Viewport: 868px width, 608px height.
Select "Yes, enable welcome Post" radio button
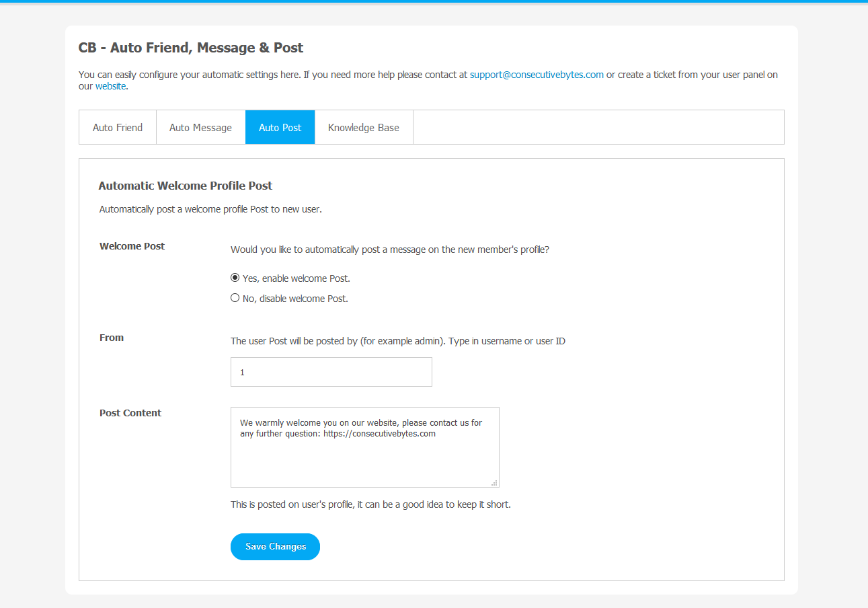(x=235, y=278)
